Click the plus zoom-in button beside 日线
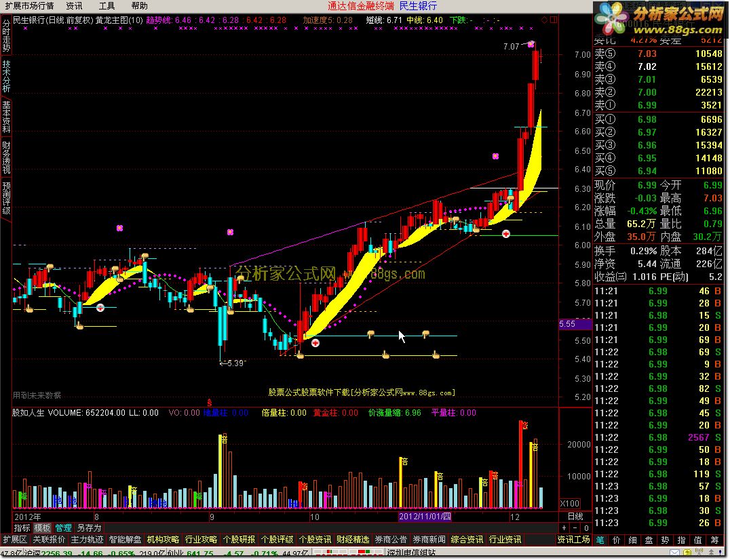This screenshot has width=730, height=560. [x=564, y=528]
